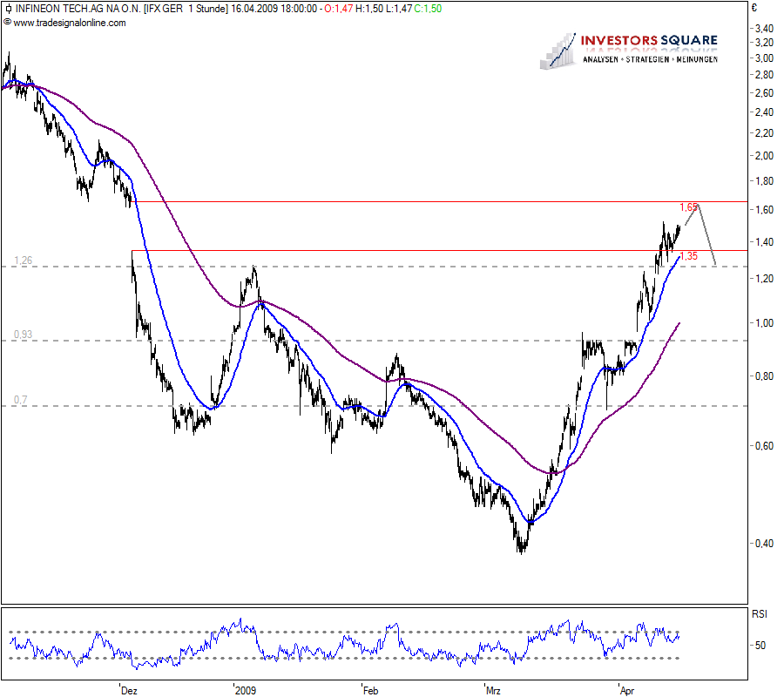784x697 pixels.
Task: Click the anchor pin icon before INFINEON title
Action: point(8,10)
